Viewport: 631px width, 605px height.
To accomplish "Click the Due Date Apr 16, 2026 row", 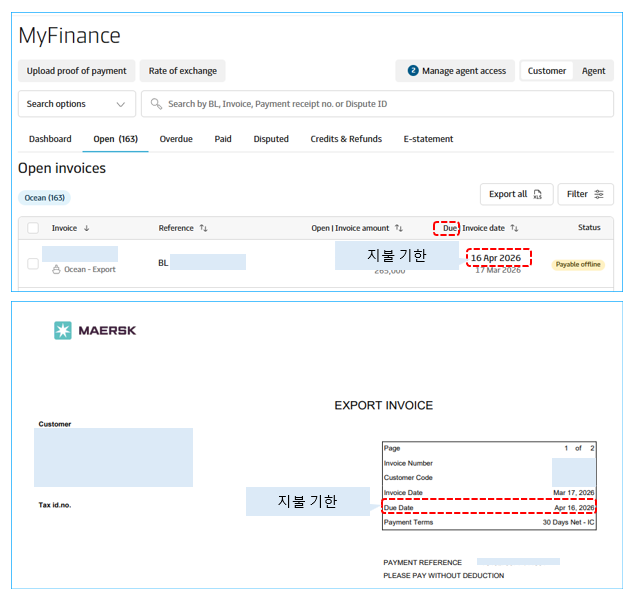I will click(x=489, y=508).
